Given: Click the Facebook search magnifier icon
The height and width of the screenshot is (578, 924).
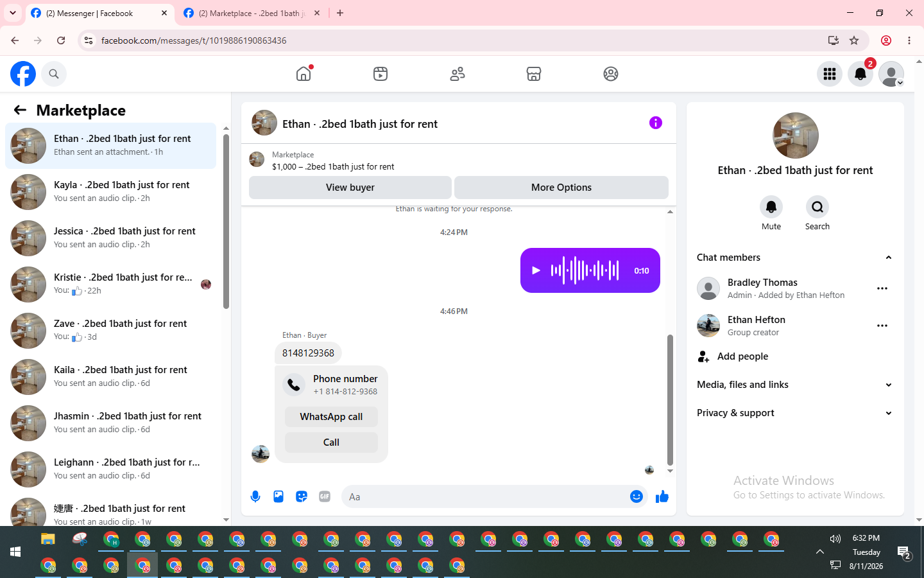Looking at the screenshot, I should tap(54, 74).
